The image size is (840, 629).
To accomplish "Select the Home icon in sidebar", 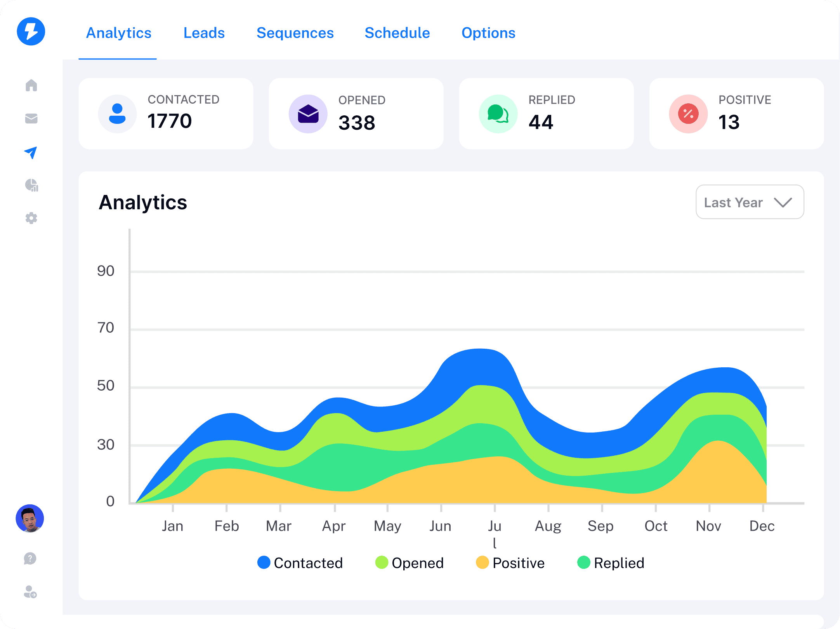I will click(31, 86).
